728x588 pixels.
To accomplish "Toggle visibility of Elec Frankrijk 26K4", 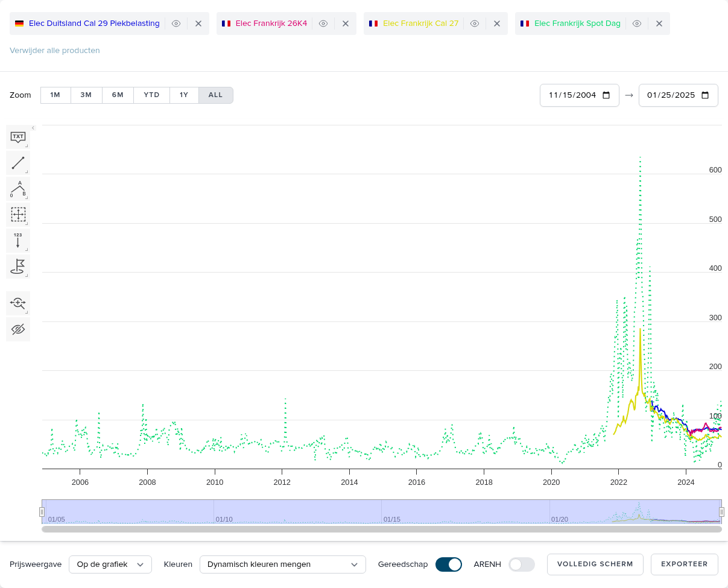I will (x=323, y=24).
